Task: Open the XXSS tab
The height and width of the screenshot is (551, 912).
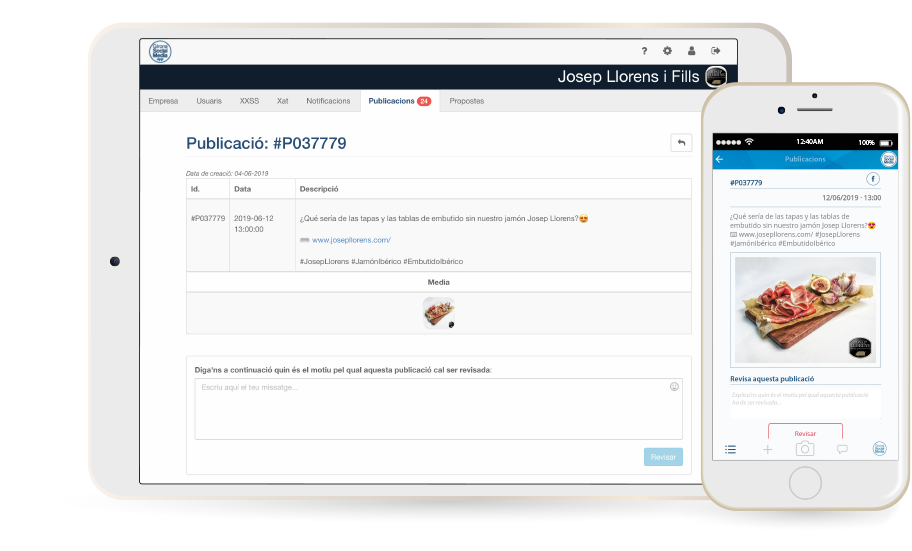Action: pyautogui.click(x=250, y=101)
